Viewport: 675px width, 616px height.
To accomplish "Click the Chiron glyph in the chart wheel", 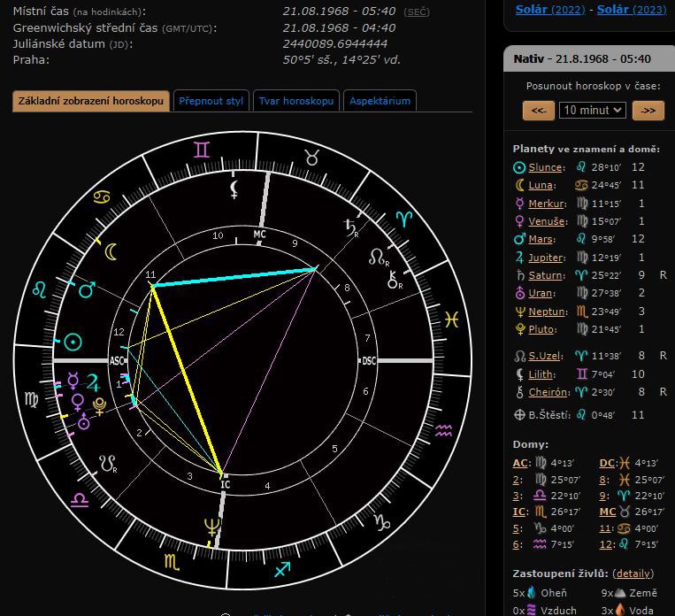I will (x=394, y=280).
